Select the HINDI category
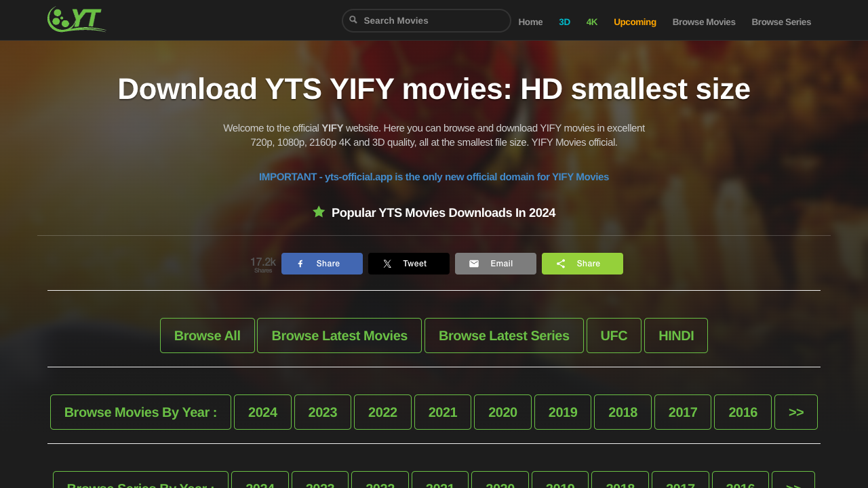 pos(675,335)
